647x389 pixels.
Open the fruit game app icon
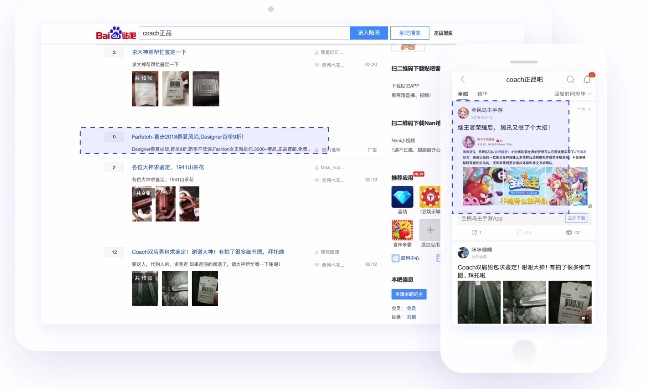(402, 230)
